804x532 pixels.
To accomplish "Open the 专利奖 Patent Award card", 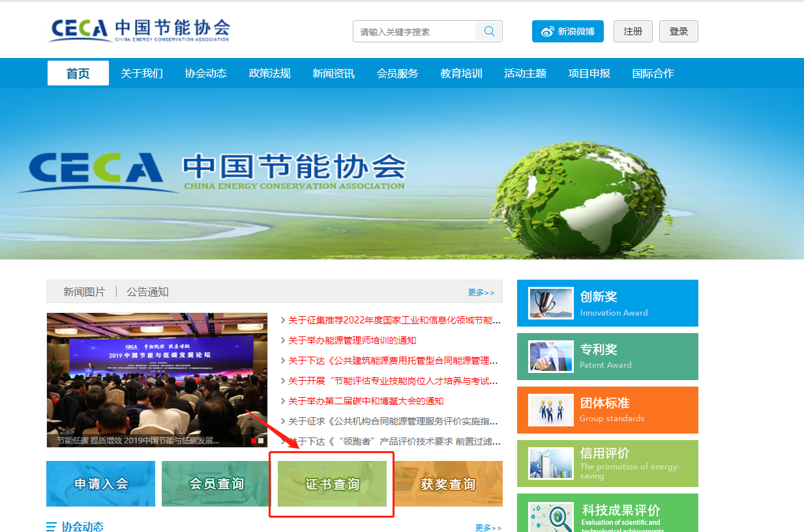I will coord(608,357).
